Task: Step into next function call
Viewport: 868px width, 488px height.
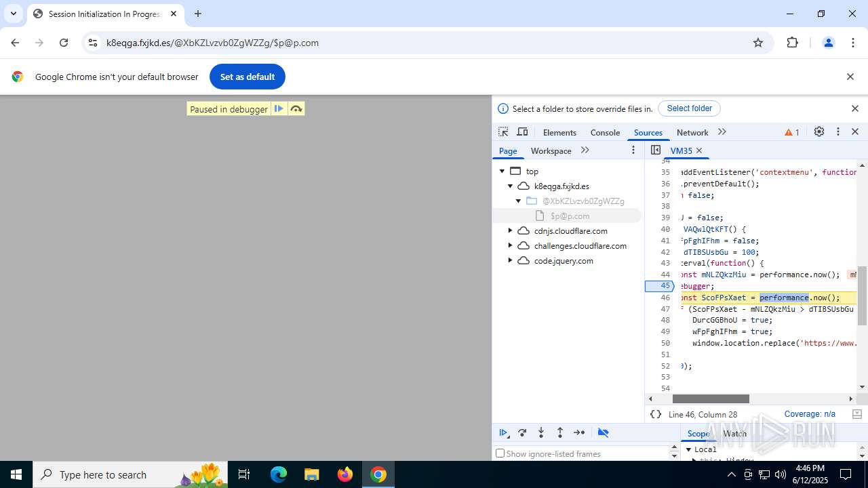Action: click(541, 432)
